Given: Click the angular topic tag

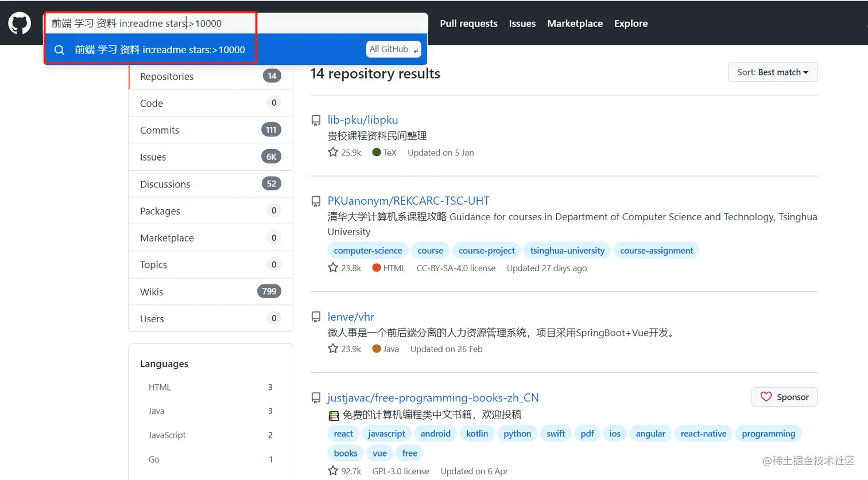Looking at the screenshot, I should (x=650, y=434).
